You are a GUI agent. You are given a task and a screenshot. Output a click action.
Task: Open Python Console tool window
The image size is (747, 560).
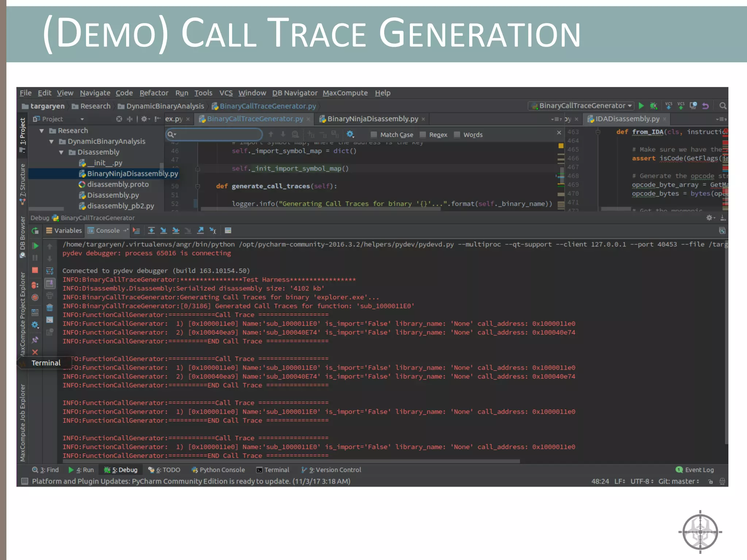(x=218, y=470)
